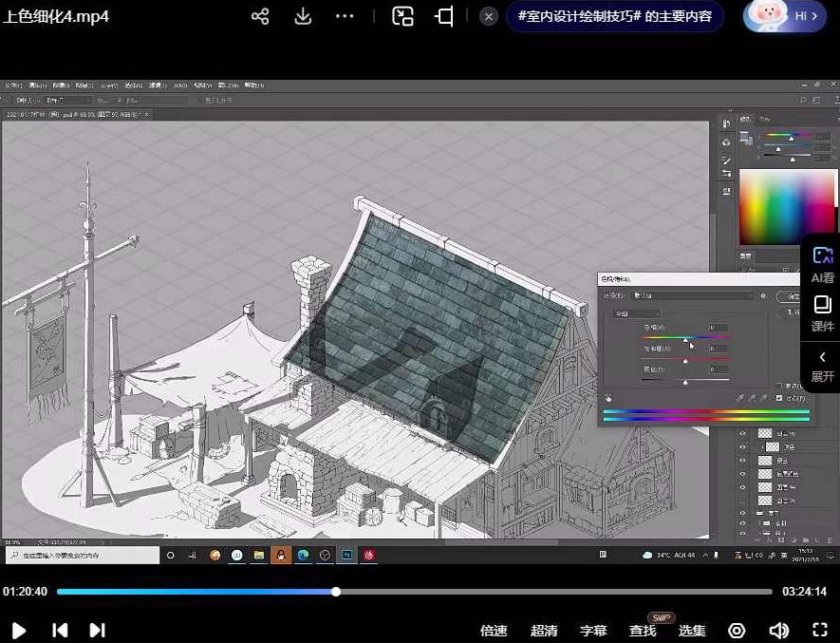The height and width of the screenshot is (643, 840).
Task: Enable picture-in-picture mini player mode
Action: tap(403, 17)
